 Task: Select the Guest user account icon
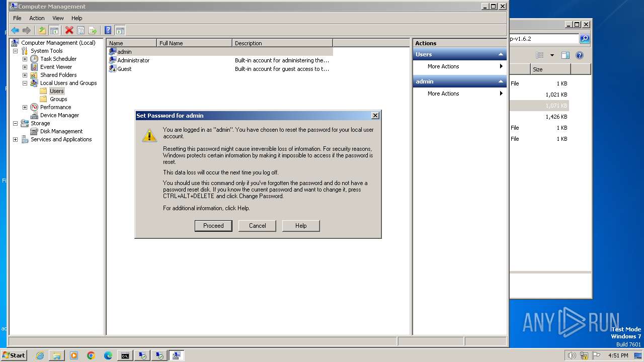[x=113, y=69]
